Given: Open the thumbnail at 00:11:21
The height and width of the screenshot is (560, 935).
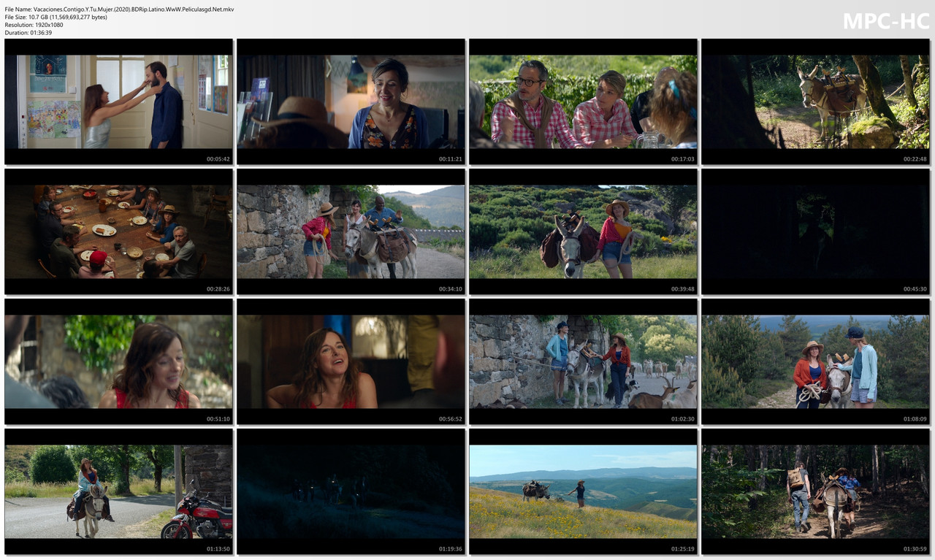Looking at the screenshot, I should [351, 101].
